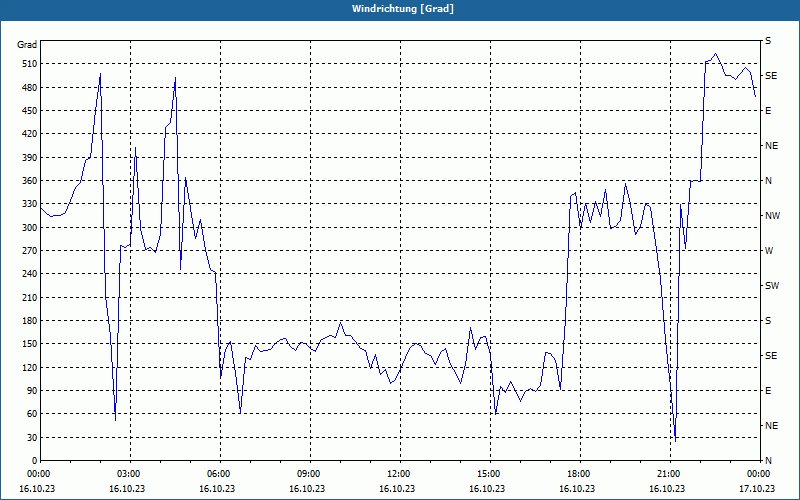The width and height of the screenshot is (800, 500).
Task: Select SE compass label between 150 and 120
Action: point(771,356)
